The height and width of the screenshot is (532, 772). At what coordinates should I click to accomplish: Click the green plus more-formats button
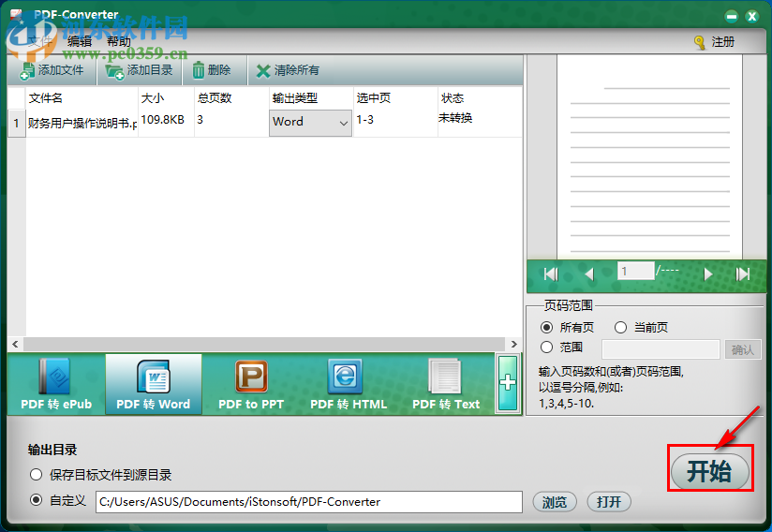coord(508,383)
